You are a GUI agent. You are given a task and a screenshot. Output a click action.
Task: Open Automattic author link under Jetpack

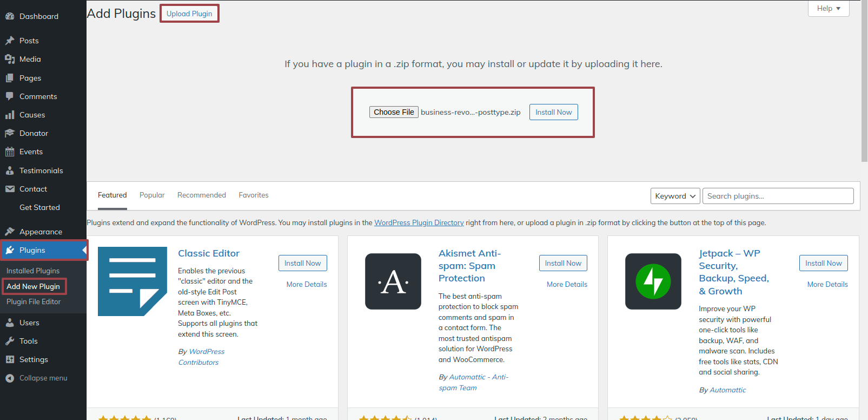(727, 390)
